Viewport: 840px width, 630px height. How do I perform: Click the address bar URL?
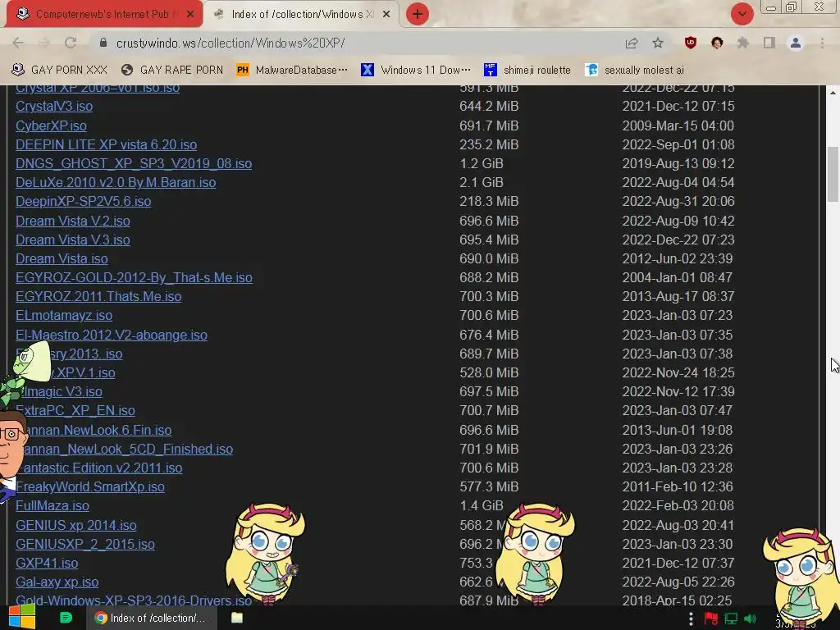(x=231, y=43)
